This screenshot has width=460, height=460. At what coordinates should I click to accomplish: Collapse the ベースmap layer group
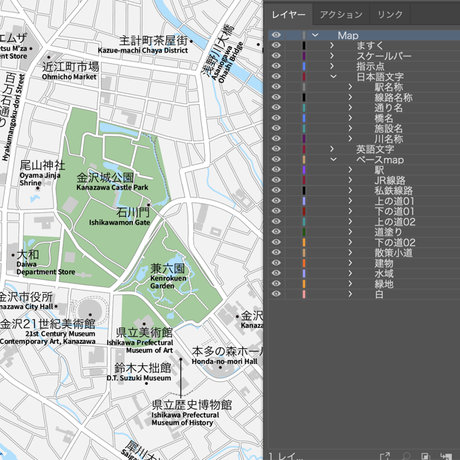click(333, 159)
